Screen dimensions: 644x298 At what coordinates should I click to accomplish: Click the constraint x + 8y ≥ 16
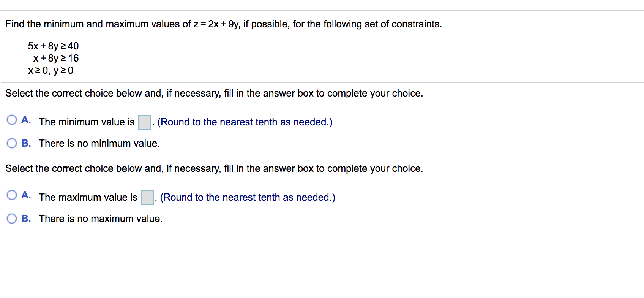(56, 58)
